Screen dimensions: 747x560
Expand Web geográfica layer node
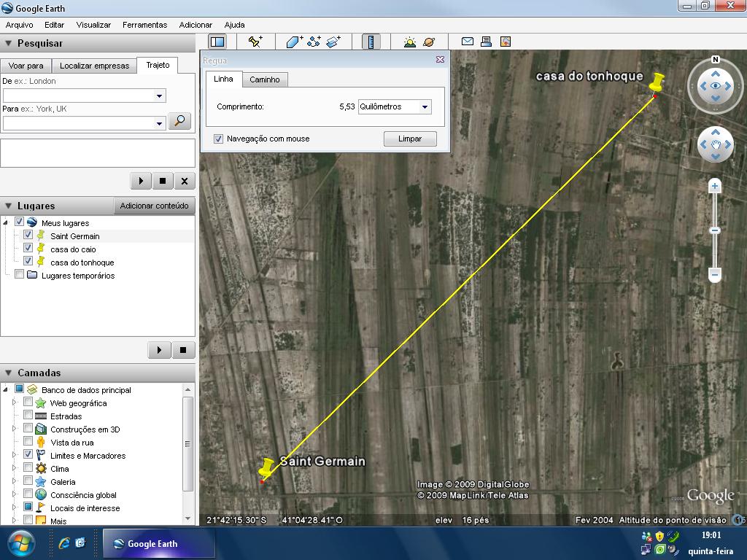(15, 402)
